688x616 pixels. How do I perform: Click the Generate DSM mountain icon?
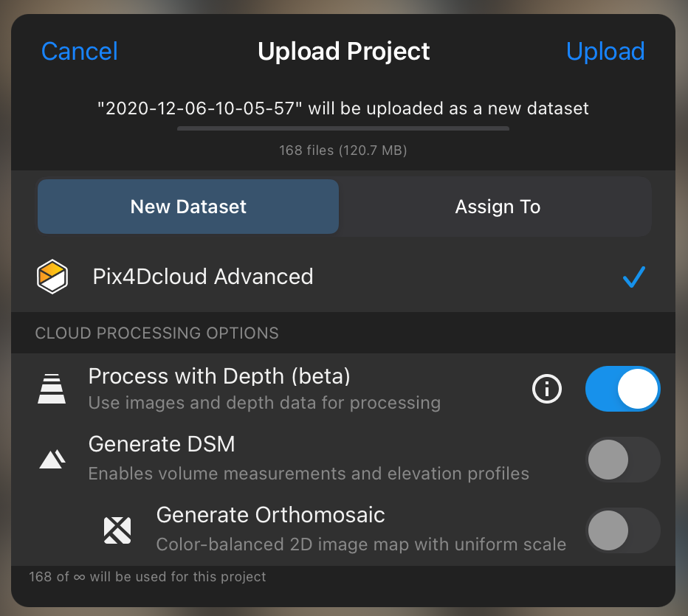[x=52, y=460]
